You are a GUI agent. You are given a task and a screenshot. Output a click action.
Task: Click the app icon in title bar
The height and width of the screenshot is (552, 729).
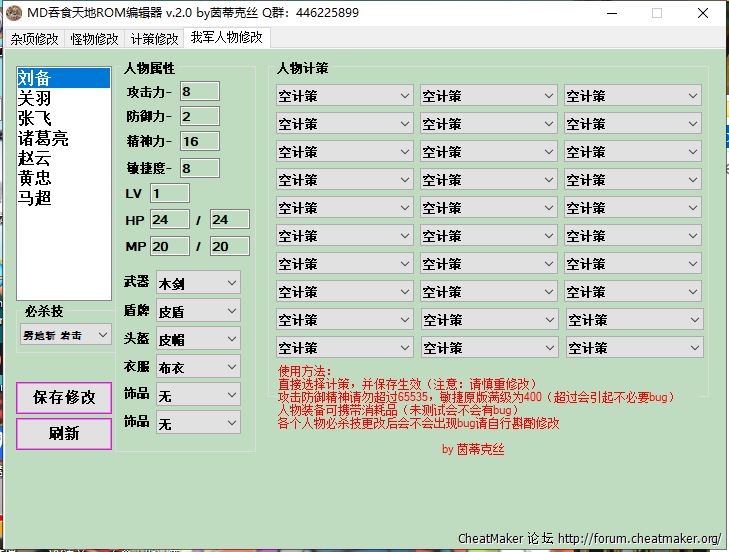coord(14,13)
